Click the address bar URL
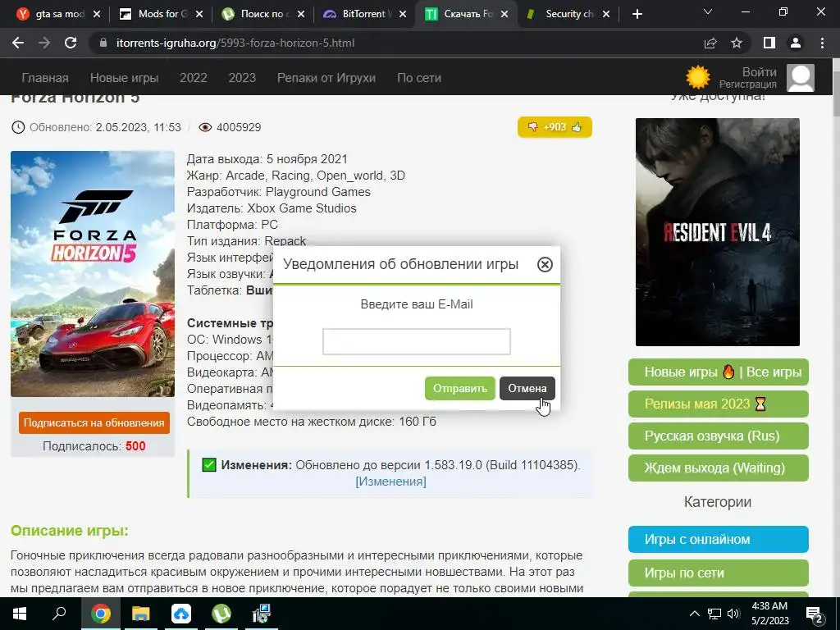Viewport: 840px width, 630px height. tap(235, 43)
